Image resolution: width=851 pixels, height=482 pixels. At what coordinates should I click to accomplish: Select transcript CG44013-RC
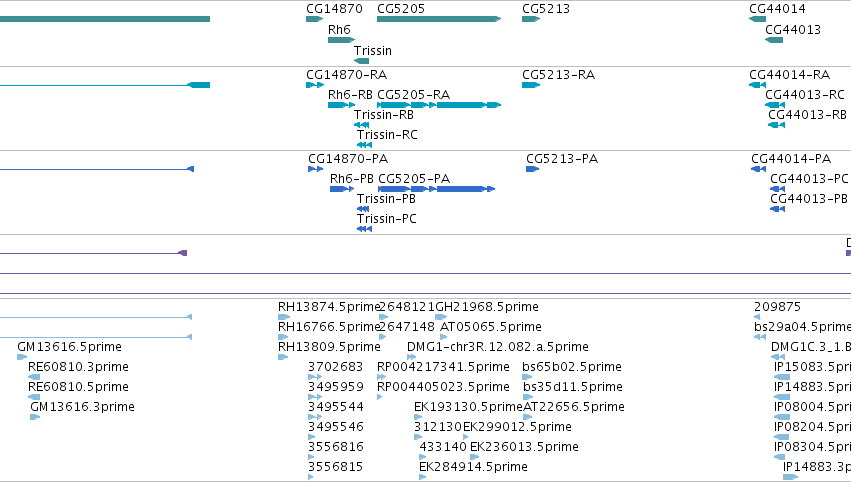pyautogui.click(x=805, y=95)
